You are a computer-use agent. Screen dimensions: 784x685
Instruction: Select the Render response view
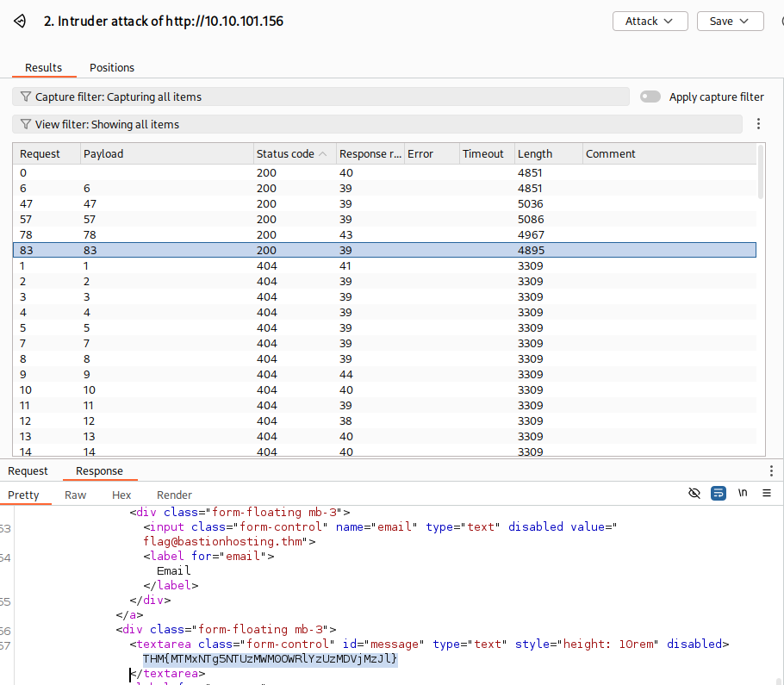click(175, 495)
